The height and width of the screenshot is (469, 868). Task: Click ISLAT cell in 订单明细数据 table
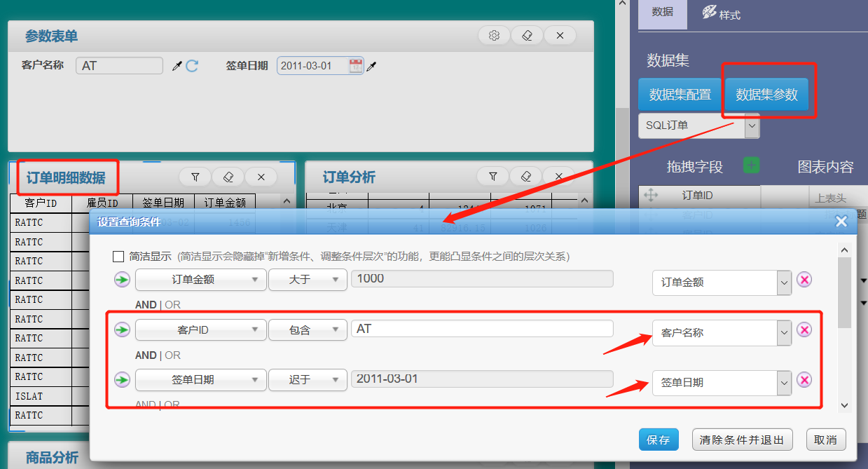[x=41, y=396]
